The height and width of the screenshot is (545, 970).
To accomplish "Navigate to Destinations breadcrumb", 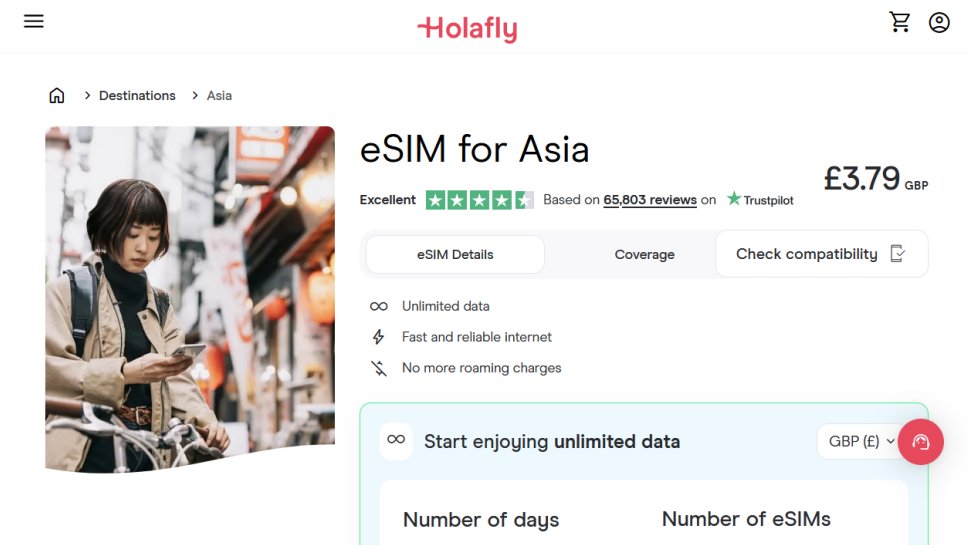I will point(137,96).
